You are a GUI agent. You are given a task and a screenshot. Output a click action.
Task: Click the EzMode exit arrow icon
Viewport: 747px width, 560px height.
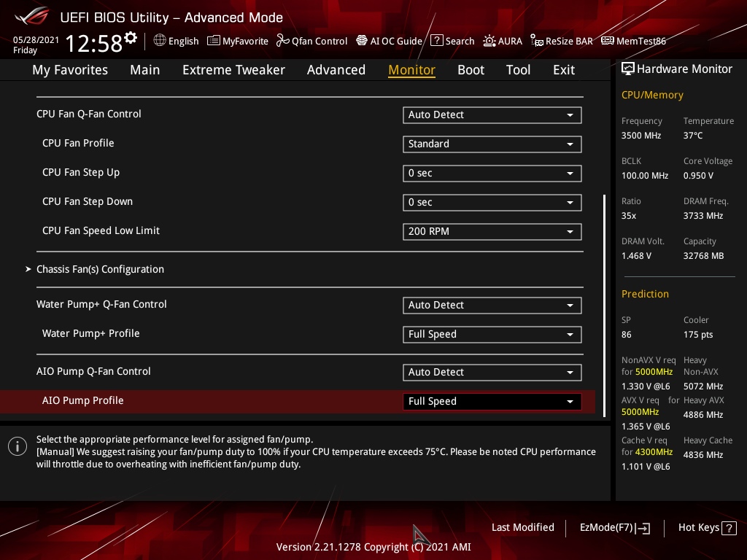643,528
